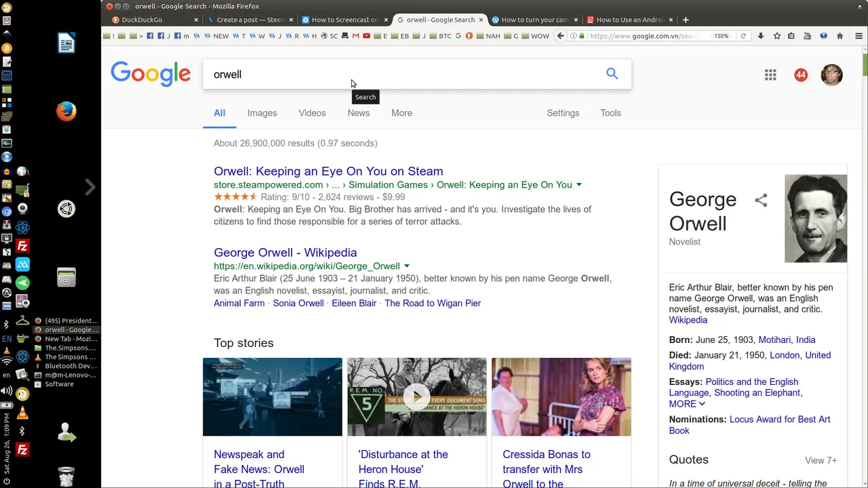Open Firefox downloads arrow icon
This screenshot has width=868, height=488.
(x=761, y=36)
